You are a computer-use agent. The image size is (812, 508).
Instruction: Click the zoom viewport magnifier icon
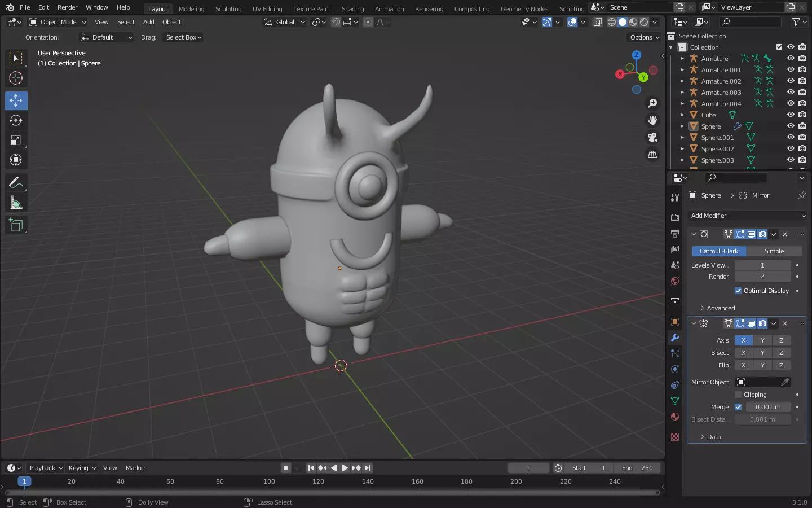click(652, 103)
